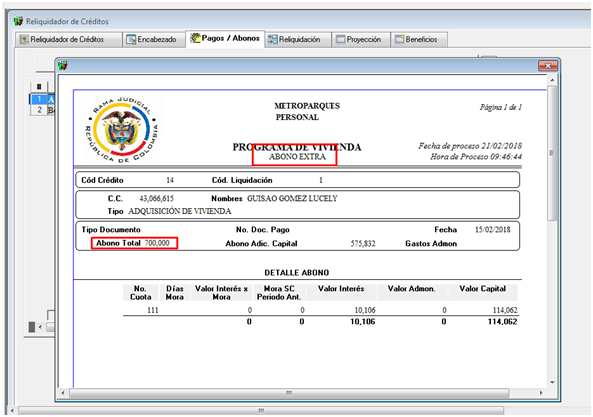Click the Abono Total 700,000 value
The image size is (593, 417).
click(x=157, y=243)
